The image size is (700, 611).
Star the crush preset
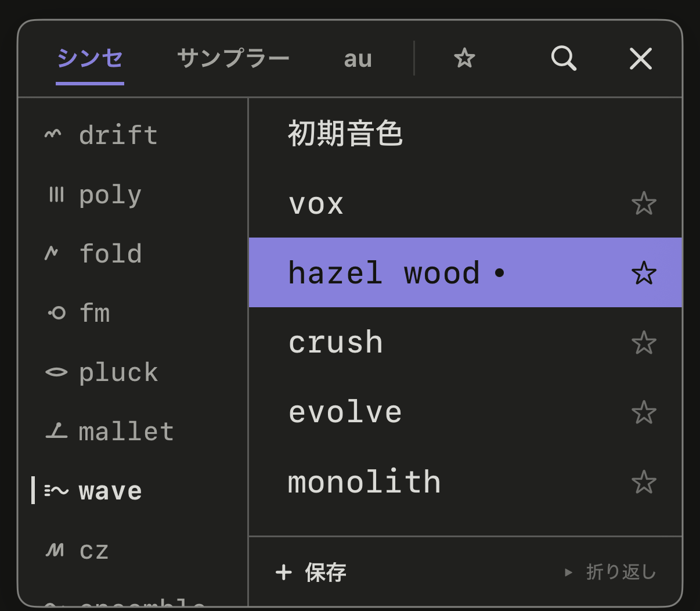pyautogui.click(x=644, y=343)
